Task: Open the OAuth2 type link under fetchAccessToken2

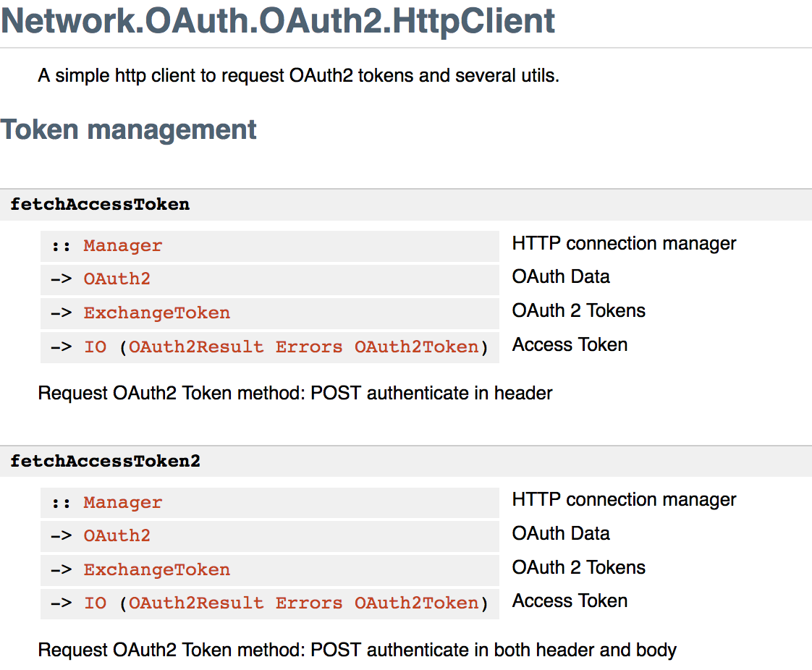Action: [117, 535]
